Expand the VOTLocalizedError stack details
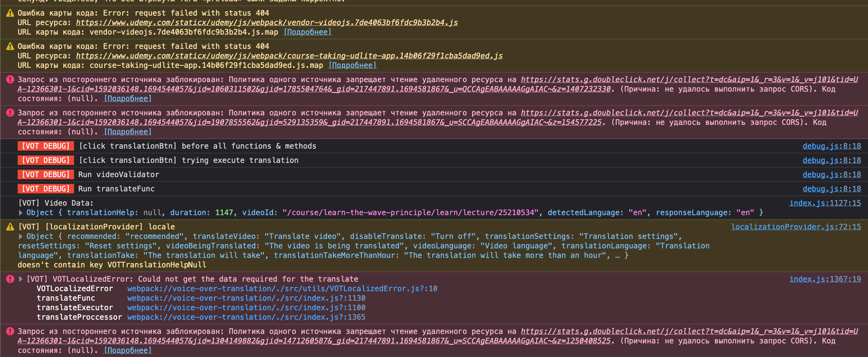Image resolution: width=868 pixels, height=357 pixels. (x=20, y=279)
